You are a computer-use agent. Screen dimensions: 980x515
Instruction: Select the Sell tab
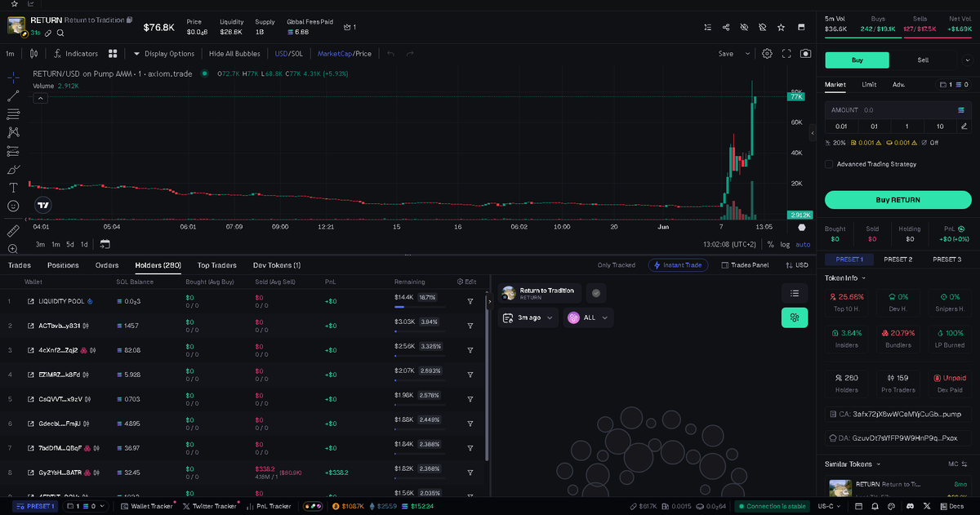click(x=923, y=60)
